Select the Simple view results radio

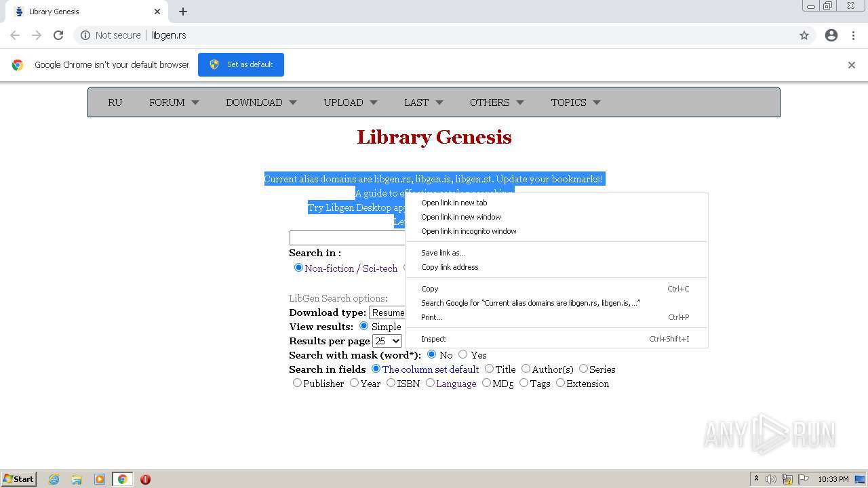click(364, 326)
